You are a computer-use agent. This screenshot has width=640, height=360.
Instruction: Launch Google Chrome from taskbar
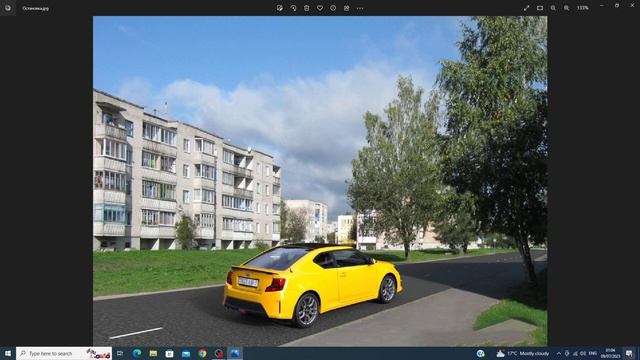pos(202,353)
